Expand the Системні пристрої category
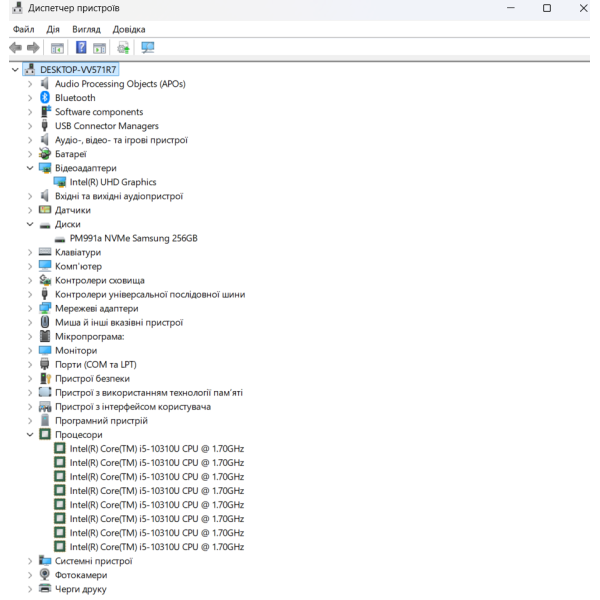 [30, 561]
